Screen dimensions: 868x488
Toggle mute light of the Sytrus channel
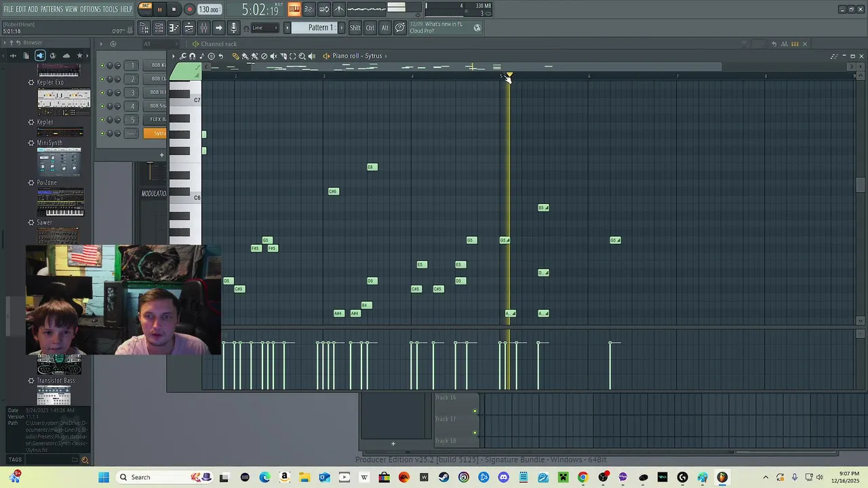click(x=102, y=133)
